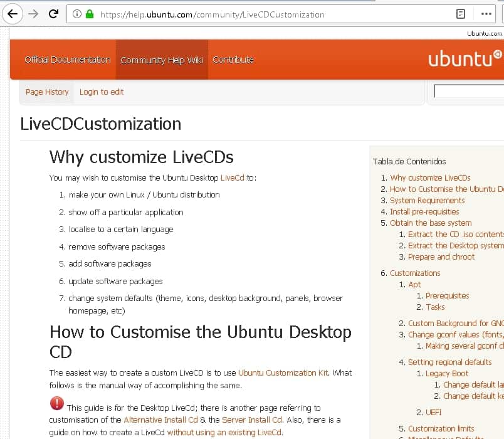Click 'How to Customise the Ubuntu Desktop CD' heading
The width and height of the screenshot is (504, 439).
(x=201, y=342)
